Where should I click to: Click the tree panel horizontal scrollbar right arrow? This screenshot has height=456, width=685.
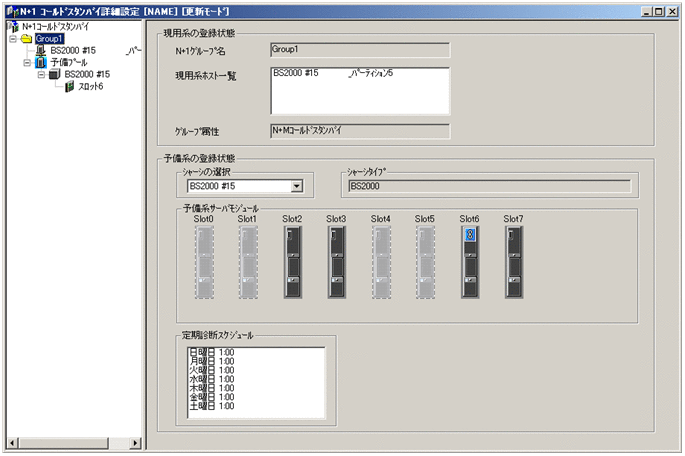pos(137,442)
